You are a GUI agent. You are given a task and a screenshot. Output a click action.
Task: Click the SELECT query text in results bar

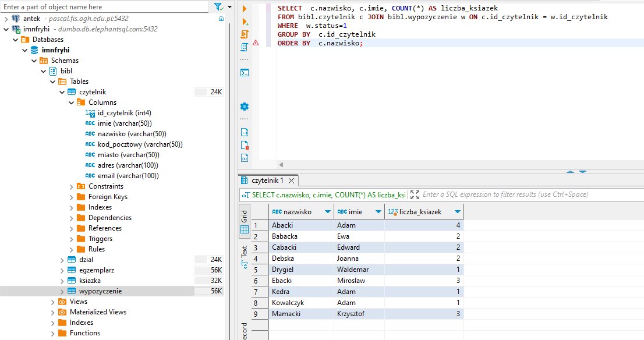(328, 194)
